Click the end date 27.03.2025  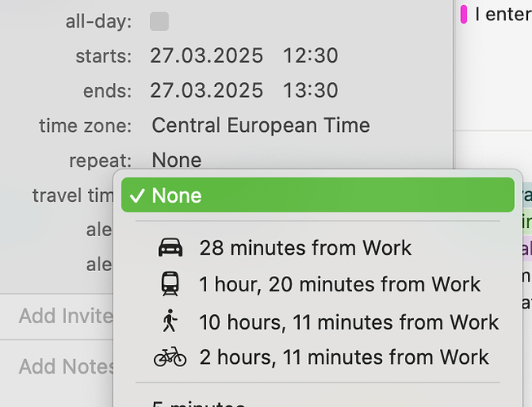coord(207,90)
